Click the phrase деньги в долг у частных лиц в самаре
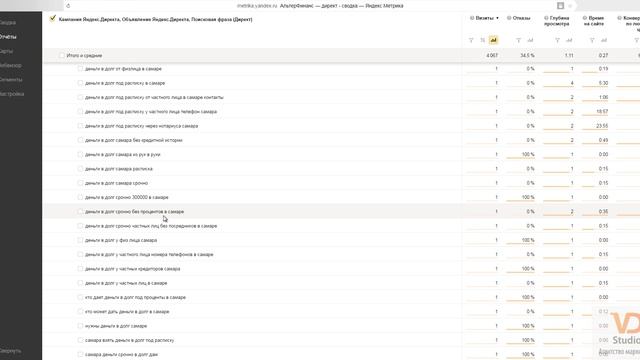The height and width of the screenshot is (360, 640). coord(126,283)
